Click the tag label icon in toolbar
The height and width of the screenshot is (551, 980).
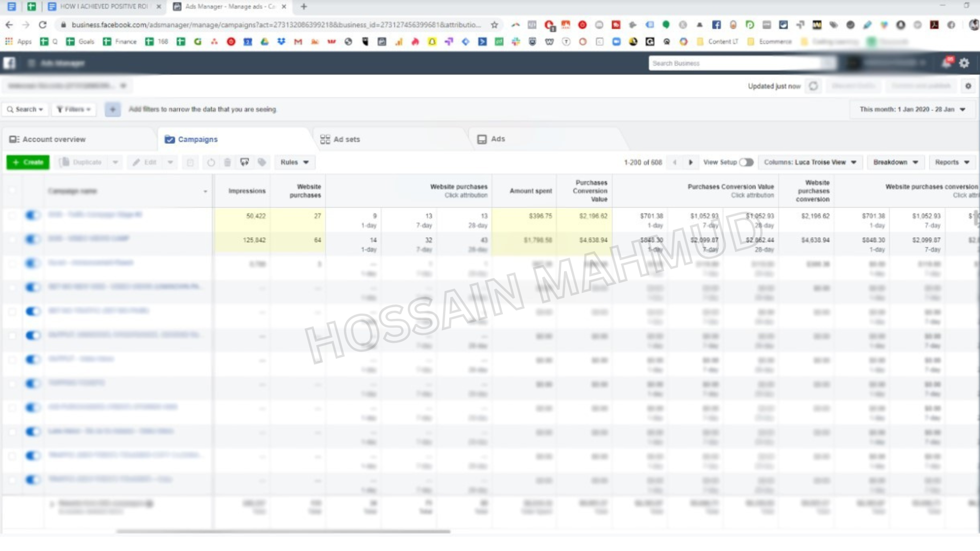(262, 162)
